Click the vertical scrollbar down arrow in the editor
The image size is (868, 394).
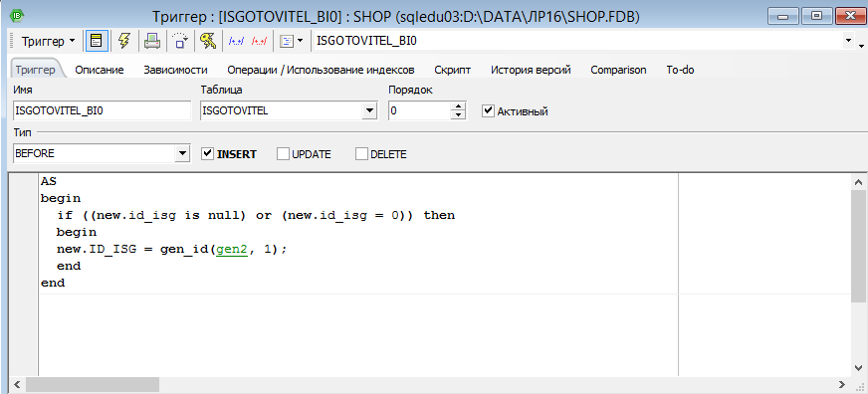point(859,368)
